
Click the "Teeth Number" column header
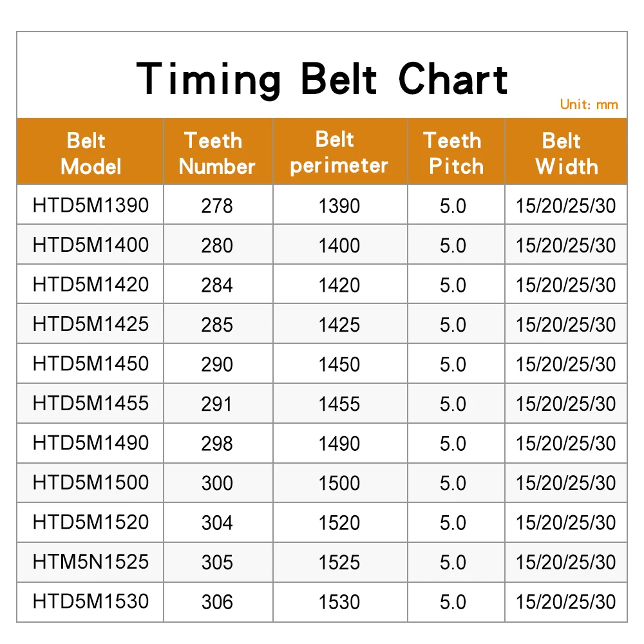coord(217,153)
